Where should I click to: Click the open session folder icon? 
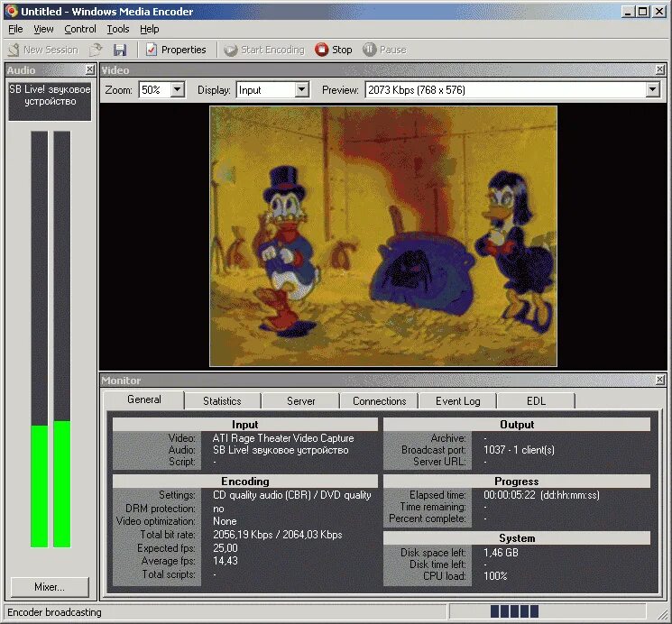96,50
